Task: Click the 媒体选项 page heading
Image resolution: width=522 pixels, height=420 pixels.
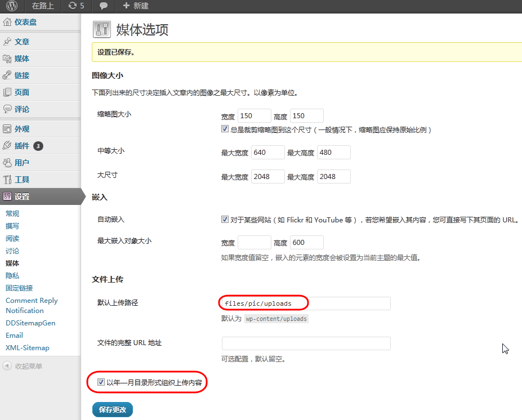Action: coord(142,30)
